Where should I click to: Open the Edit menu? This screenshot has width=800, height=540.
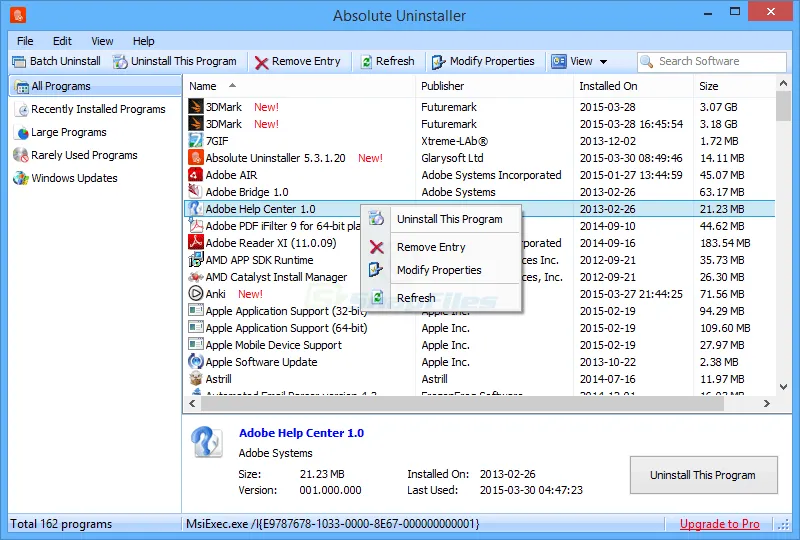pyautogui.click(x=62, y=41)
